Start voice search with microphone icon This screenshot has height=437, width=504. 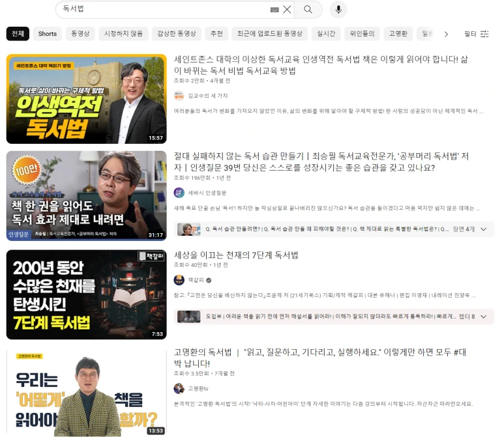coord(338,9)
